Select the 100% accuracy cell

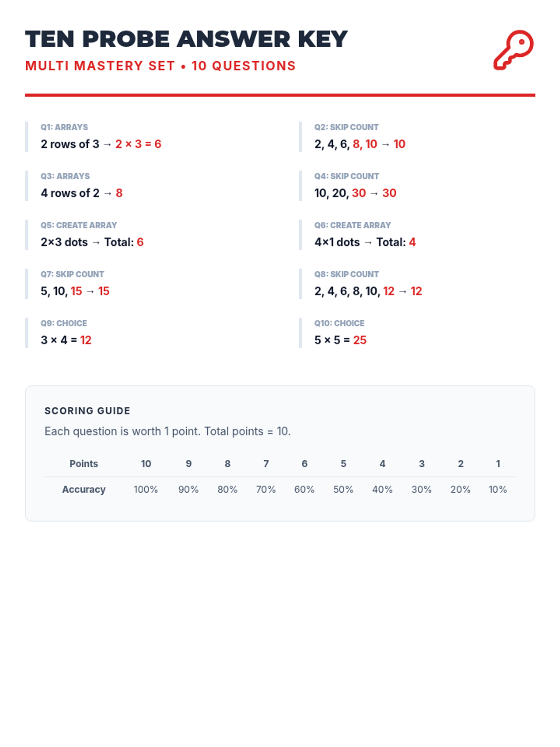pyautogui.click(x=146, y=489)
